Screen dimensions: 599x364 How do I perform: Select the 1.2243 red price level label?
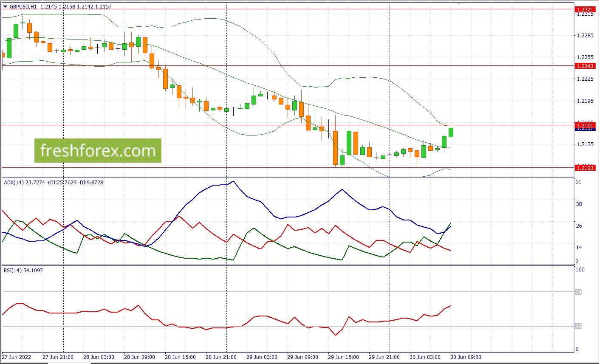[x=585, y=66]
